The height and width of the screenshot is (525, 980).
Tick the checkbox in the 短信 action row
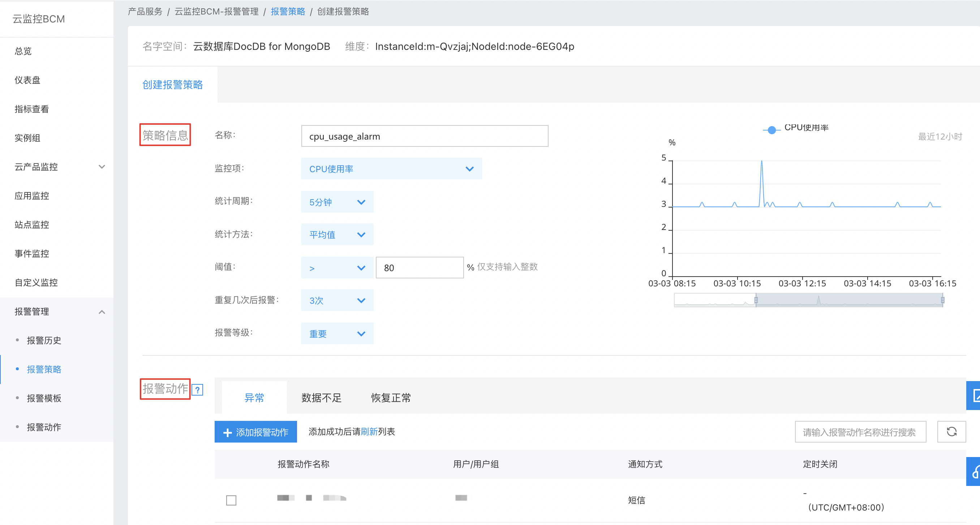click(231, 500)
